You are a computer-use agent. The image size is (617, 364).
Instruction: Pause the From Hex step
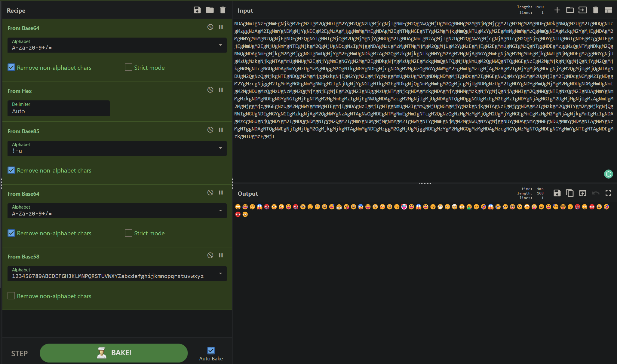pyautogui.click(x=220, y=90)
